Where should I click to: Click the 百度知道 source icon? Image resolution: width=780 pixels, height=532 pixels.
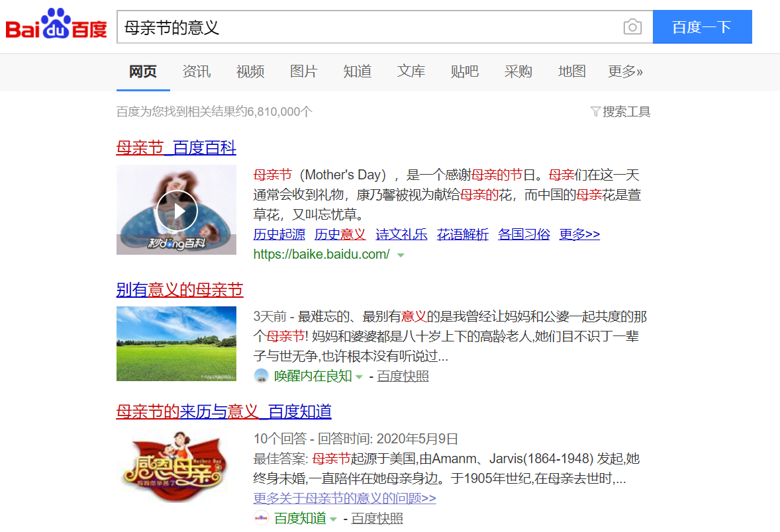point(261,518)
